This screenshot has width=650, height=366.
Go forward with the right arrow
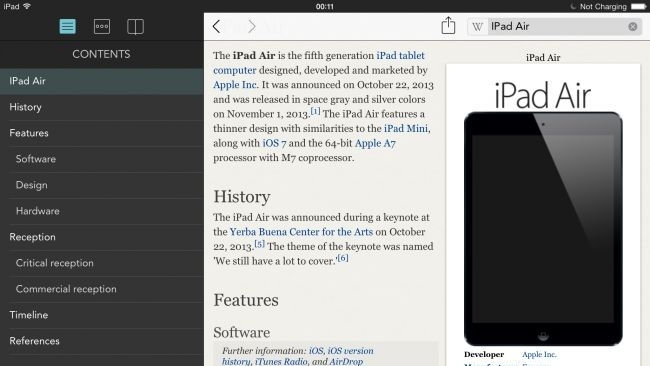(252, 27)
